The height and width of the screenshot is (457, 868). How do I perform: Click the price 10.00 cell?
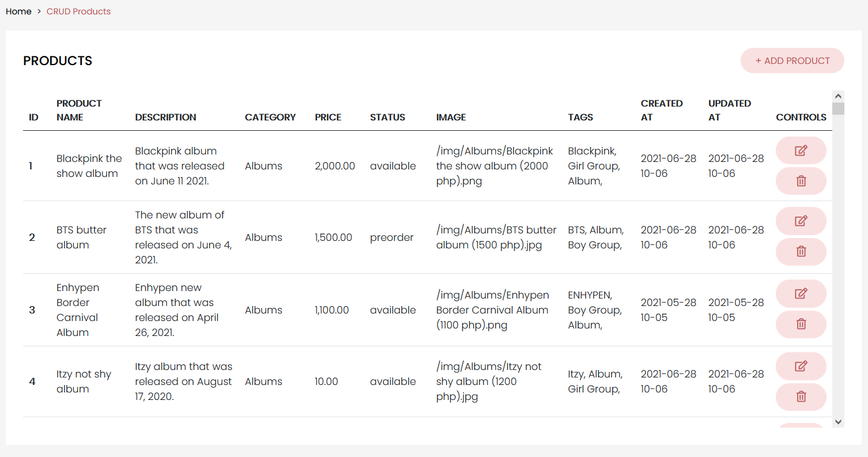(326, 382)
